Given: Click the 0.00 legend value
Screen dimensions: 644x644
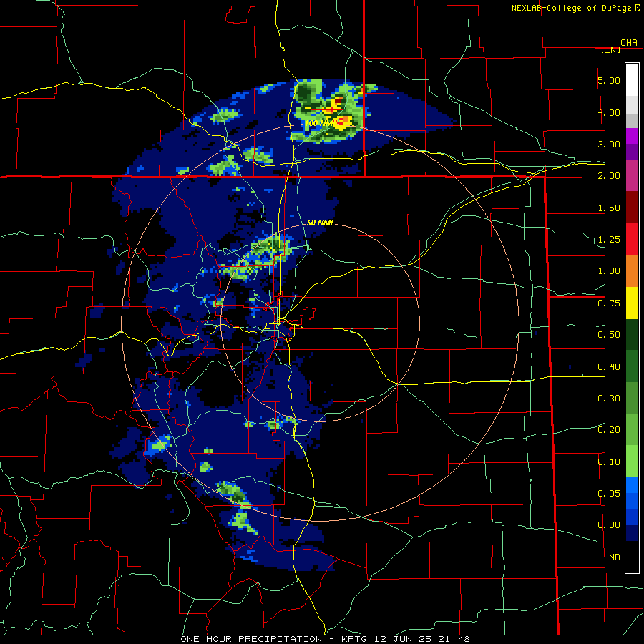Looking at the screenshot, I should click(609, 525).
